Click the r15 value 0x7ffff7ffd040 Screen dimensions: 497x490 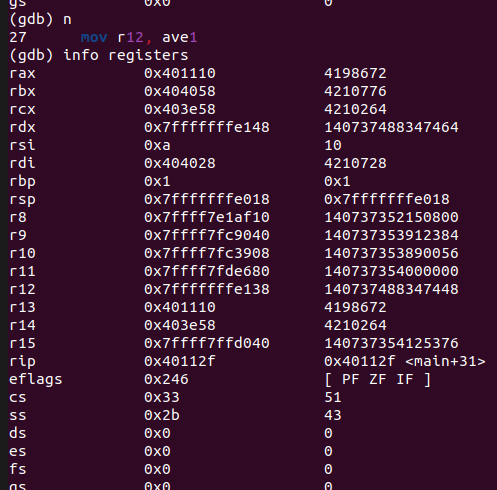pos(207,343)
